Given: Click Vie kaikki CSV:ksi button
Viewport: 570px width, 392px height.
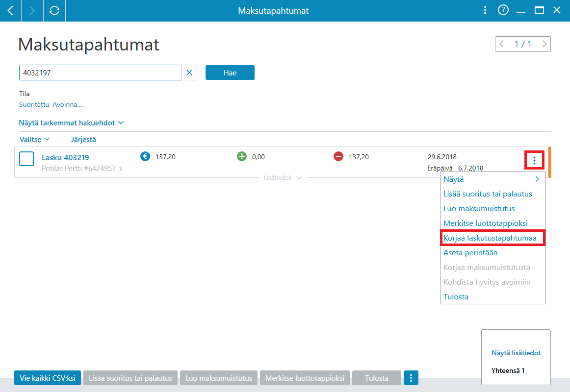Looking at the screenshot, I should click(x=48, y=378).
